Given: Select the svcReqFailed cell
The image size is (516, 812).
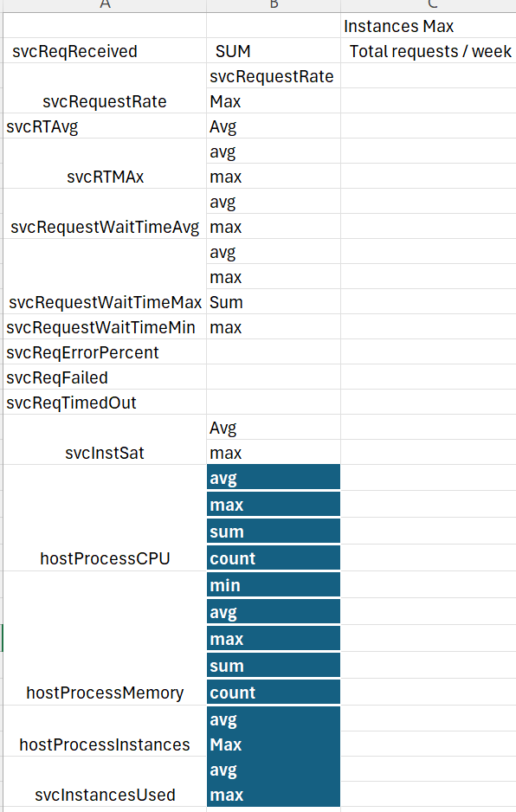Looking at the screenshot, I should [x=105, y=377].
